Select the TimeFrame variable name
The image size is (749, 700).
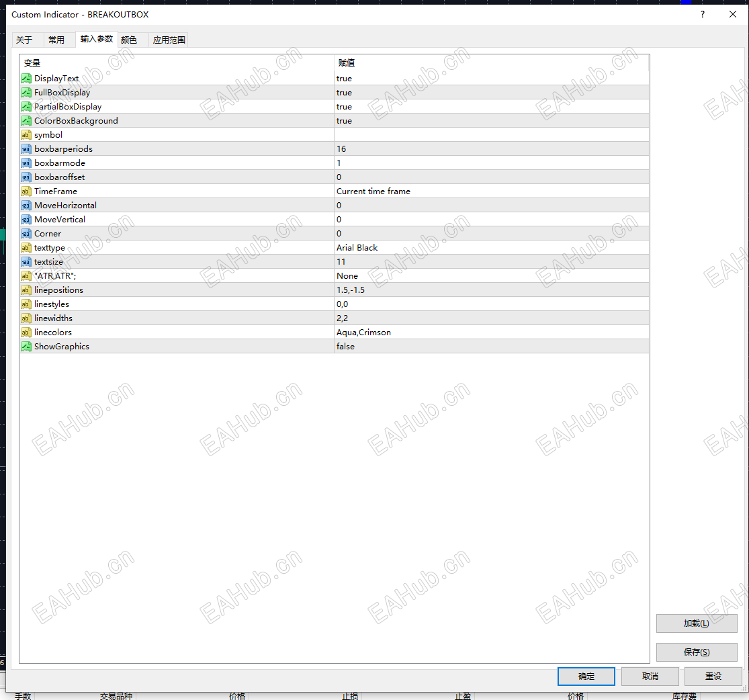55,191
